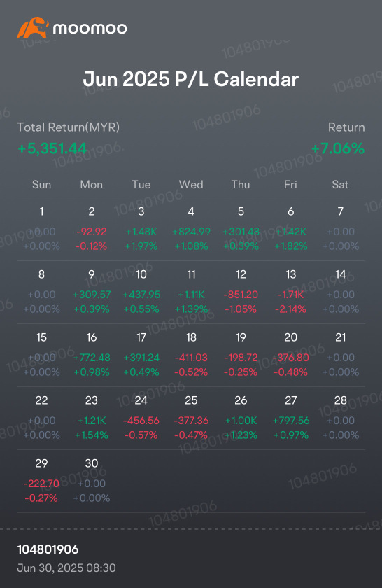382x588 pixels.
Task: Select June 30 day with +0.00
Action: [92, 481]
